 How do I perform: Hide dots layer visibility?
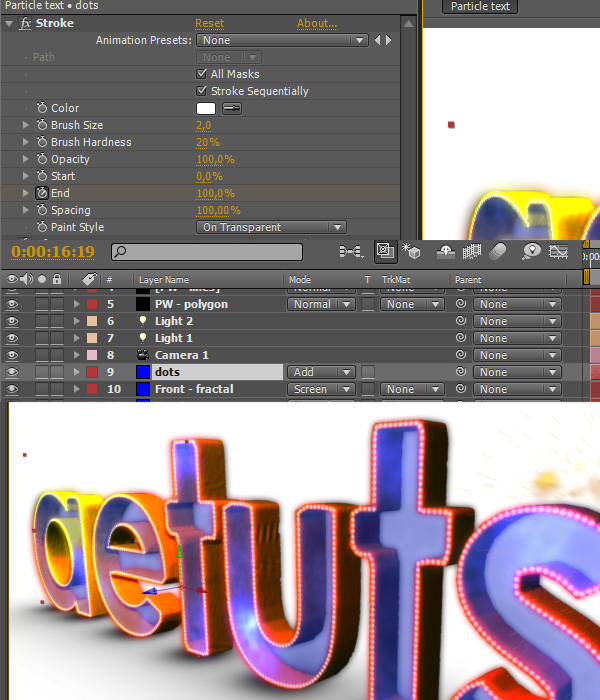coord(12,372)
